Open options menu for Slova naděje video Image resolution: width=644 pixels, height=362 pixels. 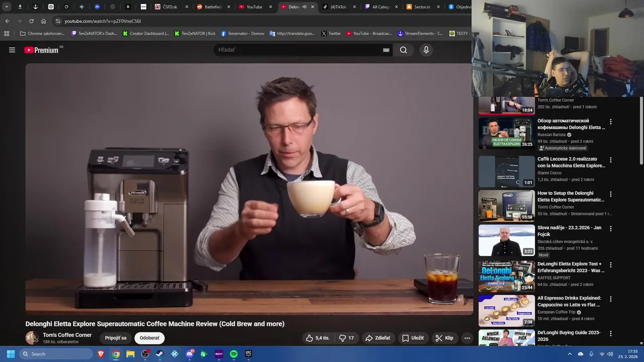click(611, 228)
